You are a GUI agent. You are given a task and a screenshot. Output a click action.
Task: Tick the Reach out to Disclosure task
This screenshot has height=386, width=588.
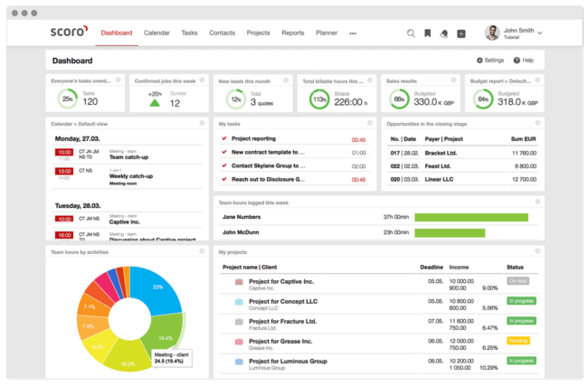pyautogui.click(x=223, y=180)
